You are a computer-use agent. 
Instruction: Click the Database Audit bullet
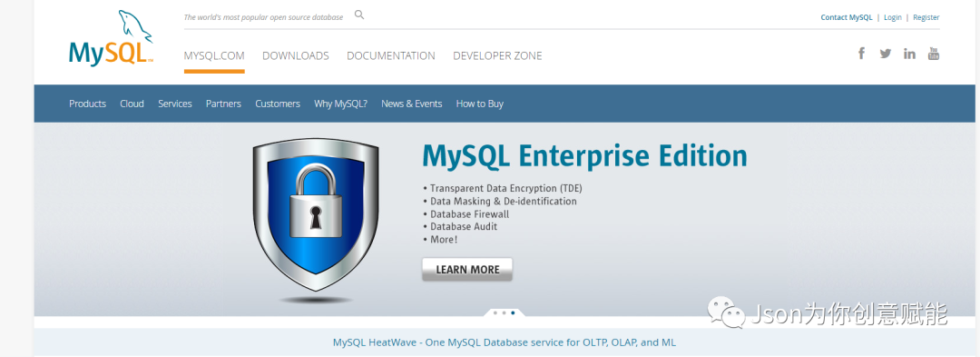pyautogui.click(x=461, y=227)
